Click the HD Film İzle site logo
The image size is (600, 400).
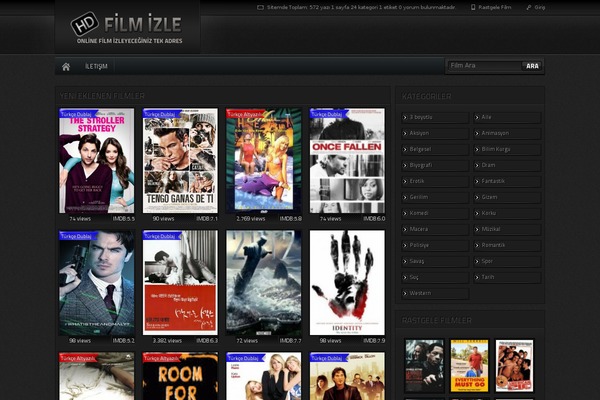[x=127, y=28]
